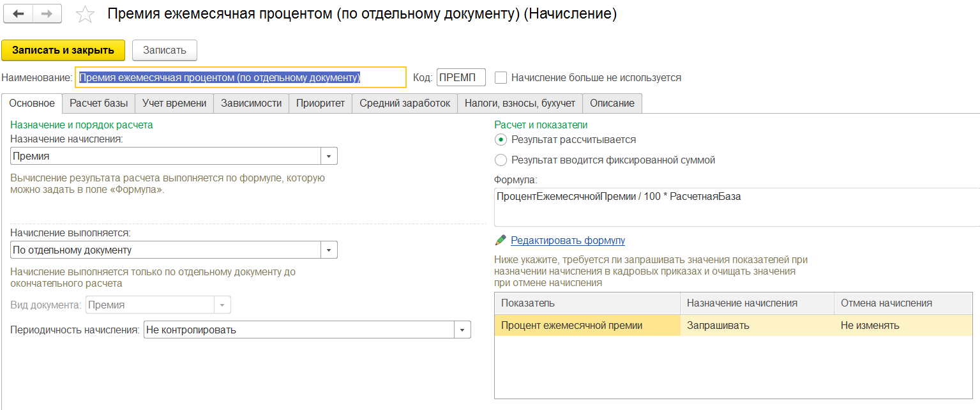980x410 pixels.
Task: Select 'Результат вводится фиксированной суммой' option
Action: (x=501, y=160)
